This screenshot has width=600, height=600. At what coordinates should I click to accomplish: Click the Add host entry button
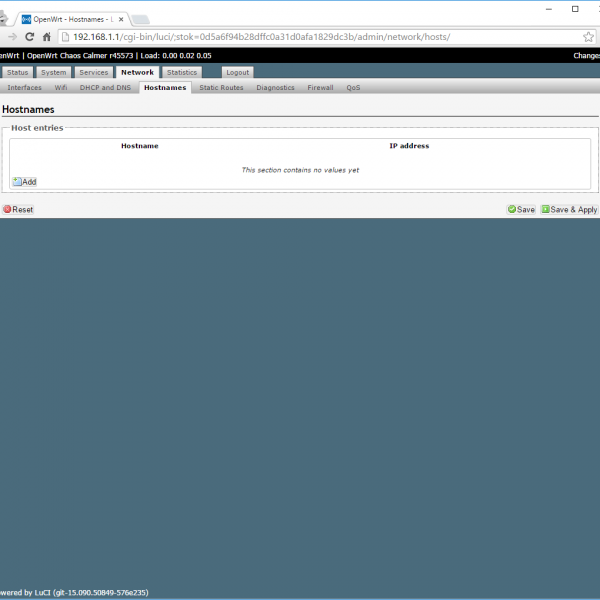(24, 182)
